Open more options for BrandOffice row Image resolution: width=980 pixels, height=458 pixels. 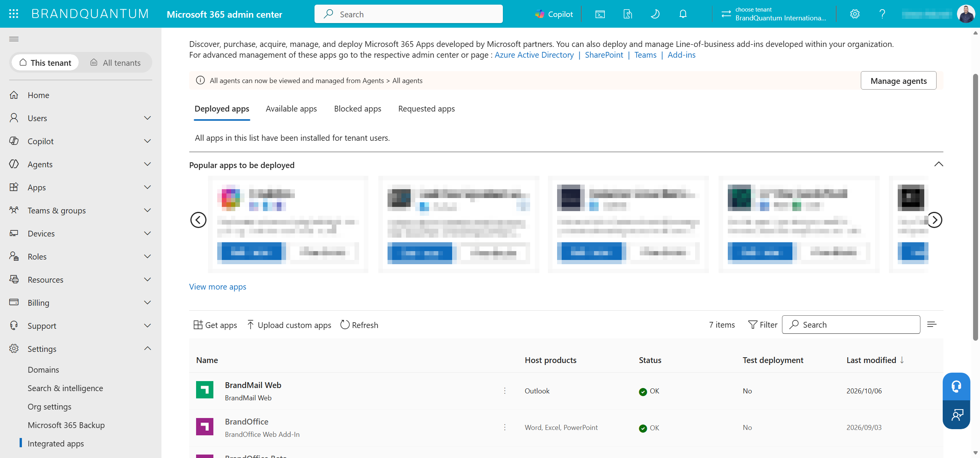pos(505,427)
